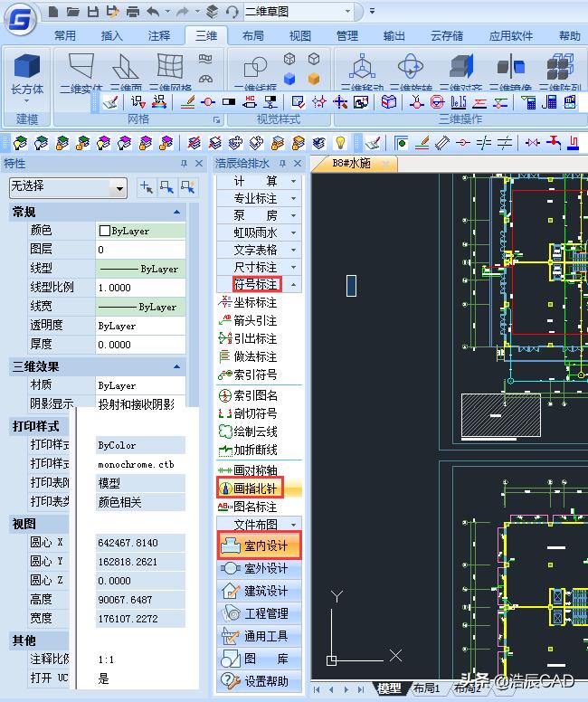Choose the 箭头引注 arrow leader tool
Viewport: 588px width, 702px height.
pyautogui.click(x=254, y=320)
